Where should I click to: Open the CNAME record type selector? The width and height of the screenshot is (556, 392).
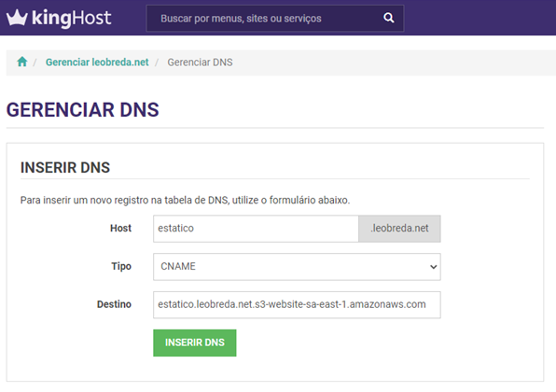point(297,267)
